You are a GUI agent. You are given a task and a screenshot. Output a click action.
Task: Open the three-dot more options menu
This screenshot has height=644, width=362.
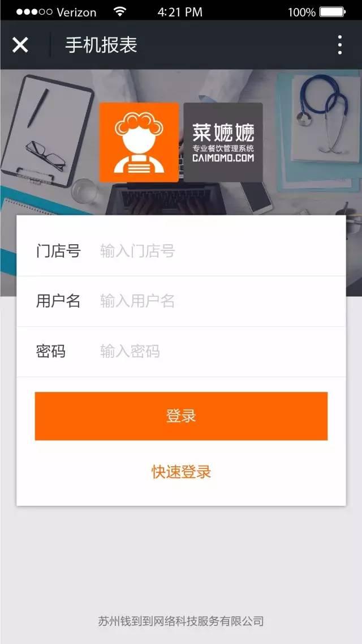pyautogui.click(x=339, y=45)
